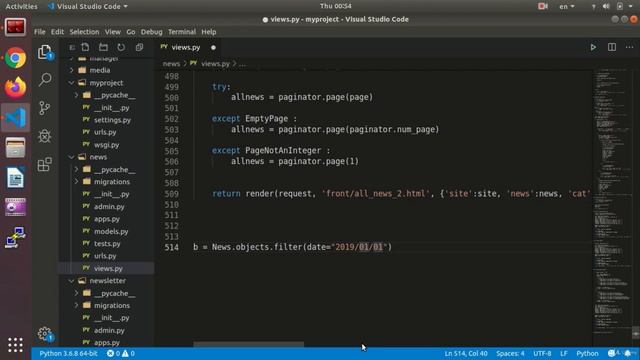640x360 pixels.
Task: Click the volume icon in top bar
Action: point(606,6)
